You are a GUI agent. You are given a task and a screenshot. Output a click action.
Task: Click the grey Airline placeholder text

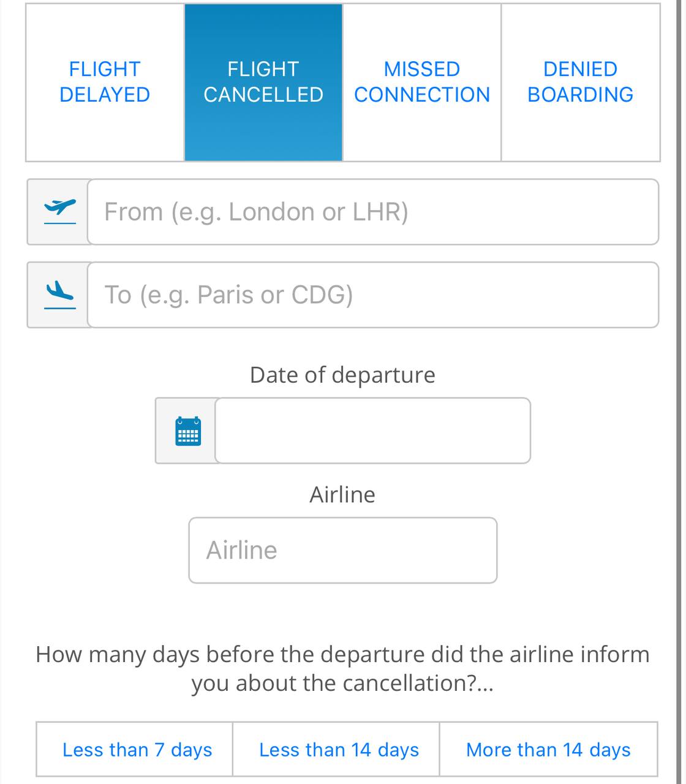tap(242, 550)
